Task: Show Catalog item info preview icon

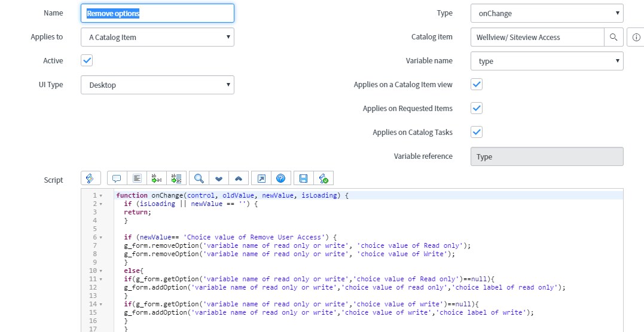Action: tap(636, 37)
